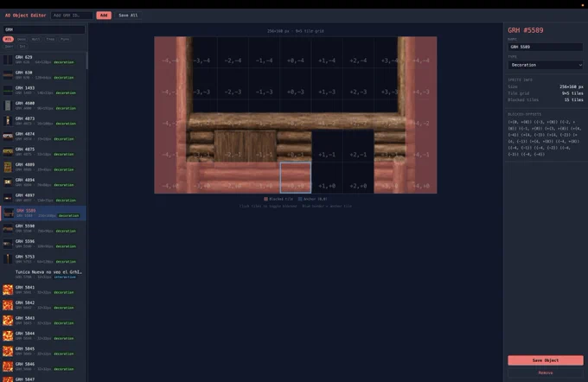Open the GRH 4600 sprite thumbnail

click(x=8, y=105)
